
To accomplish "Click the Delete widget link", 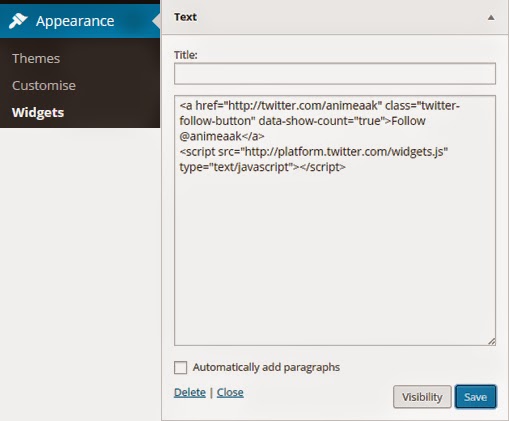I will click(190, 392).
